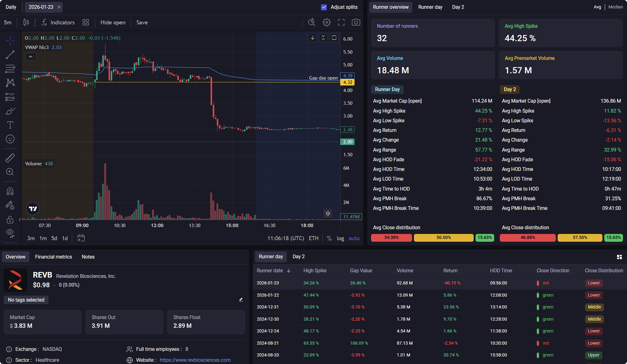This screenshot has width=627, height=364.
Task: Set range to 5d
Action: (x=54, y=238)
